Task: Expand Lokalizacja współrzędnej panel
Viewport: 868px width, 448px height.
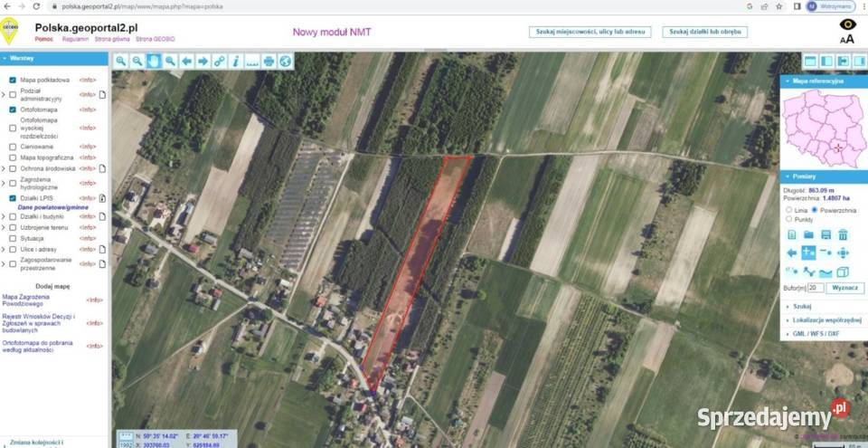Action: [x=824, y=319]
